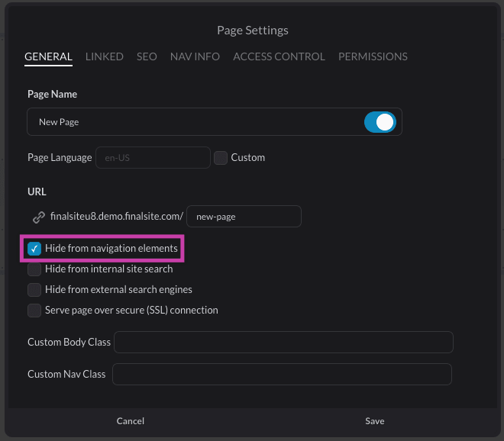Click the new-page URL slug field
The height and width of the screenshot is (441, 504).
[244, 217]
